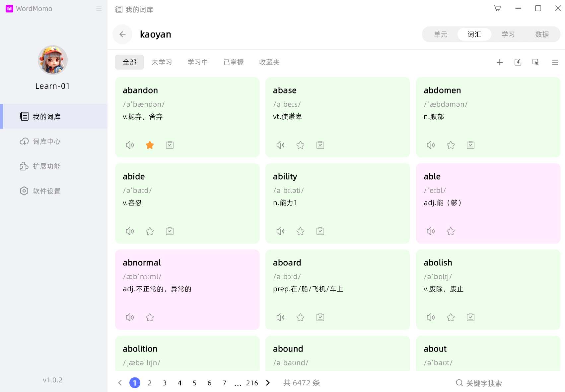
Task: Open the abandon word card
Action: [x=187, y=117]
